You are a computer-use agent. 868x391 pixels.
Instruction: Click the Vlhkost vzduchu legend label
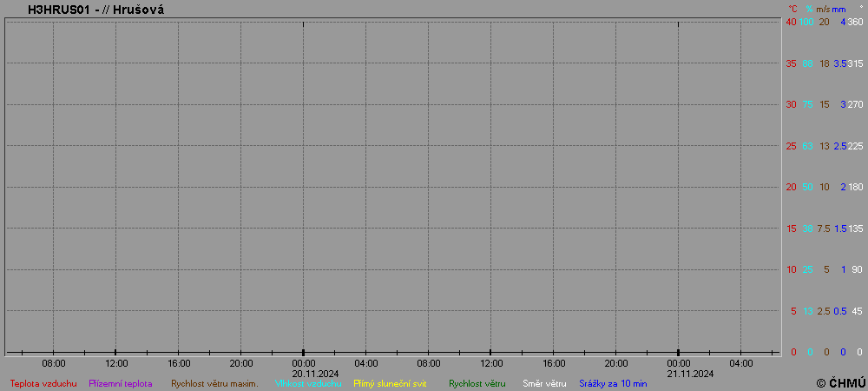point(308,383)
